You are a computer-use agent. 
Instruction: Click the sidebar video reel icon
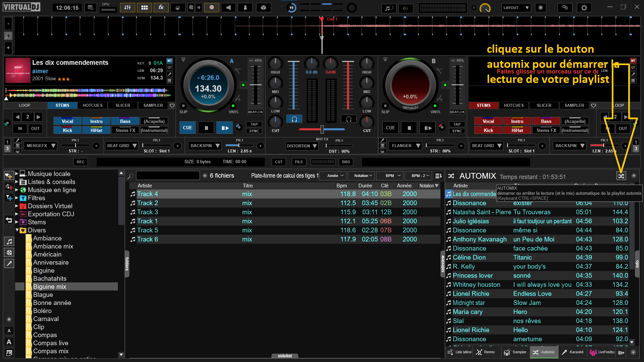tap(9, 253)
